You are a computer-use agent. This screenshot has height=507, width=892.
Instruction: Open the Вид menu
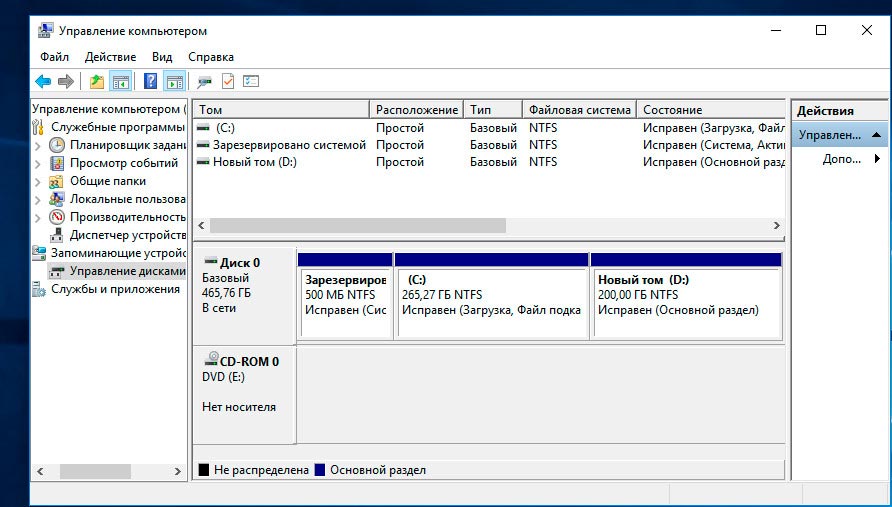coord(162,57)
